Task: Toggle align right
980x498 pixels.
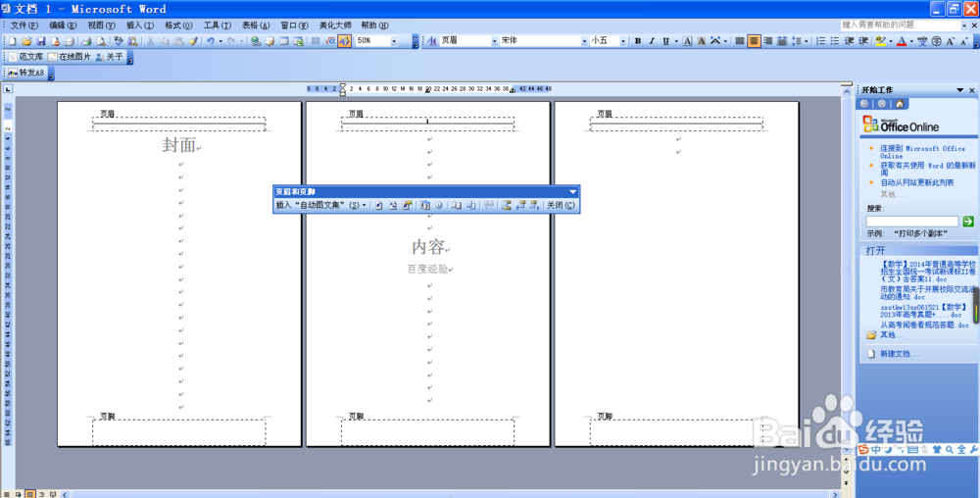Action: click(767, 41)
